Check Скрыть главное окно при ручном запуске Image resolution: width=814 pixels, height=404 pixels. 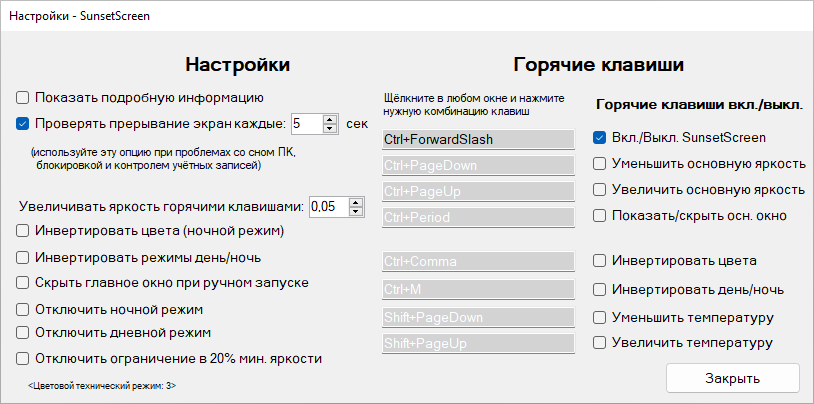coord(23,283)
